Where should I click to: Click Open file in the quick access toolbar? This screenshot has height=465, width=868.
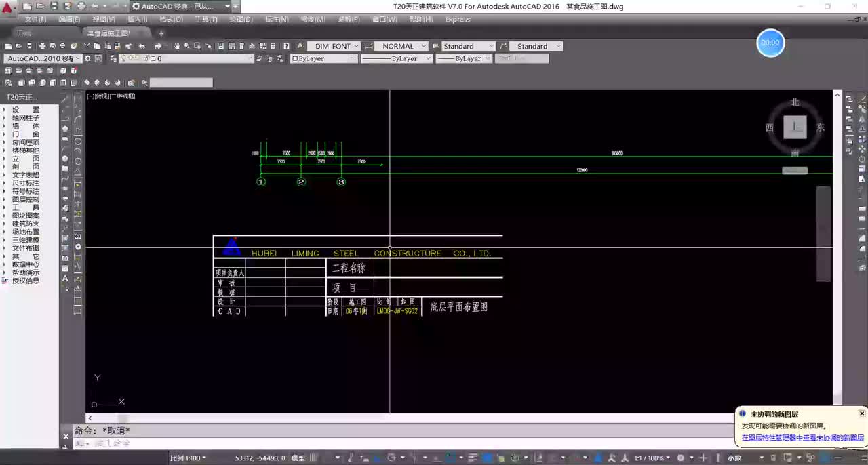[x=40, y=6]
